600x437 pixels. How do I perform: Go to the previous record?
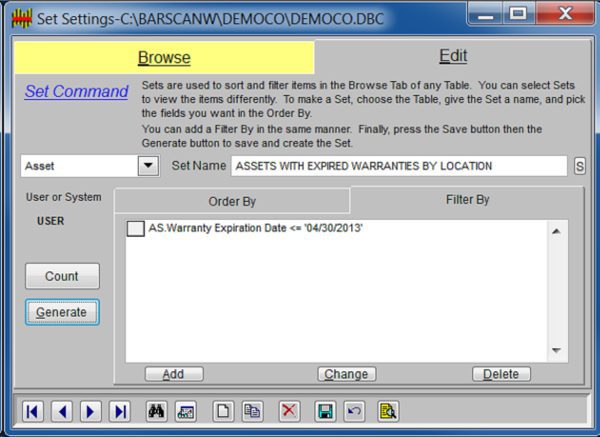[x=62, y=411]
